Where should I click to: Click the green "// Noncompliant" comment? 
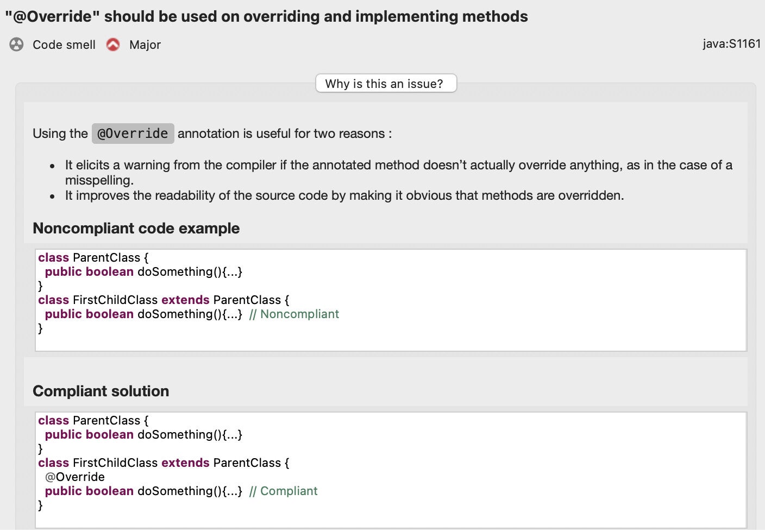point(294,314)
